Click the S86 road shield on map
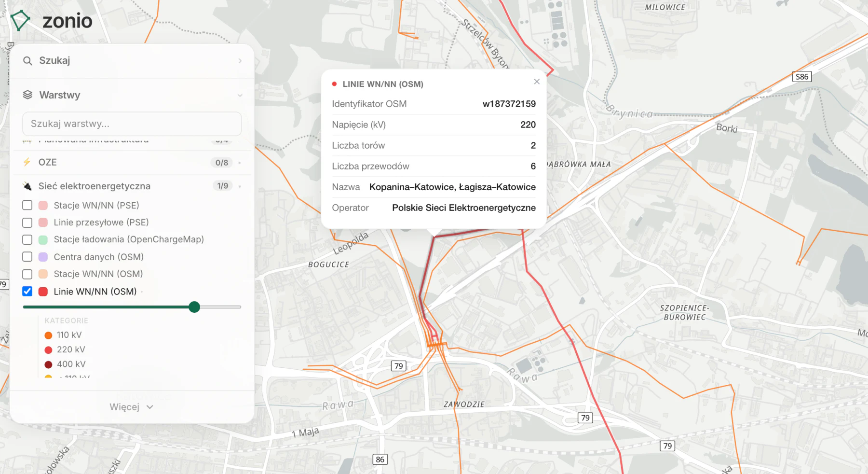Image resolution: width=868 pixels, height=474 pixels. pyautogui.click(x=802, y=77)
